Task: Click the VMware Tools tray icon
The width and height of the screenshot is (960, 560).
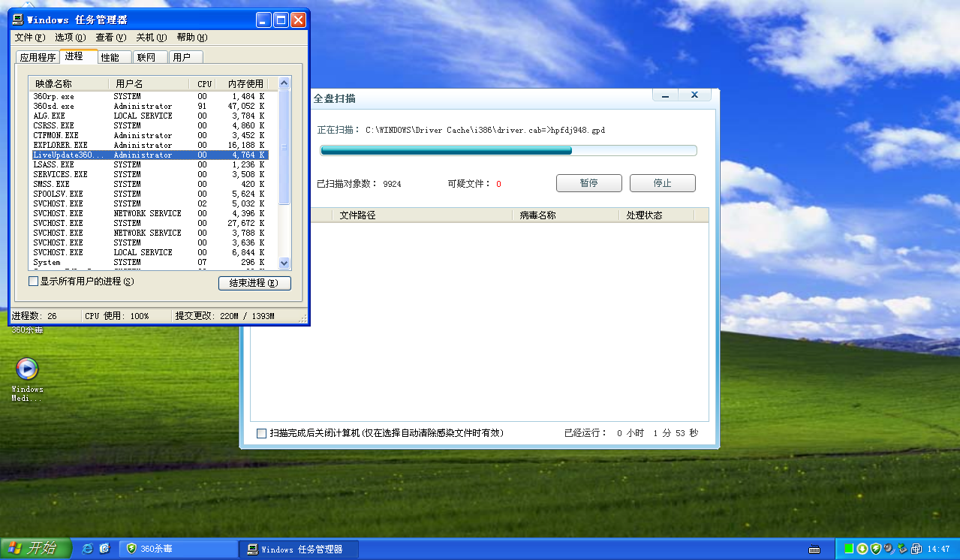Action: click(916, 549)
